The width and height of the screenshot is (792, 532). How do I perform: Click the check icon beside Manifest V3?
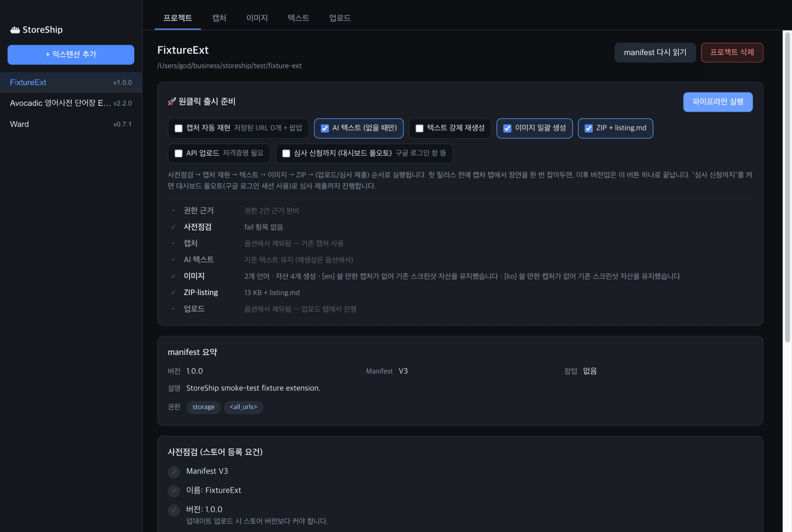tap(174, 472)
